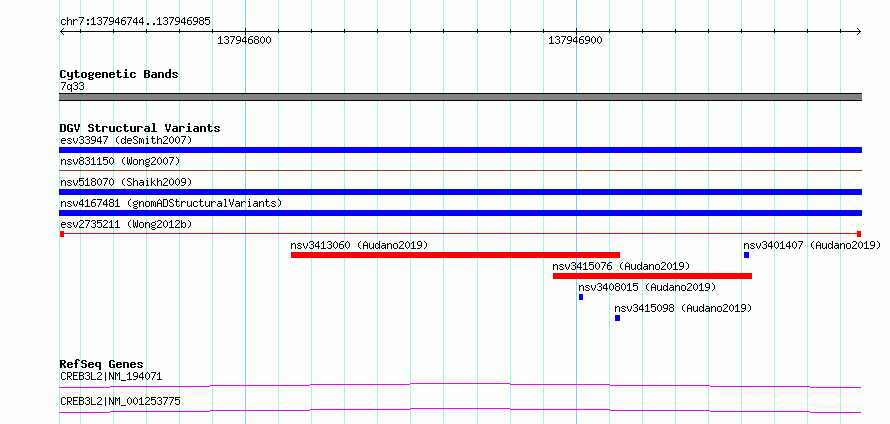Open the nsv3408015 (Audano2019) label
The width and height of the screenshot is (890, 424).
point(647,287)
